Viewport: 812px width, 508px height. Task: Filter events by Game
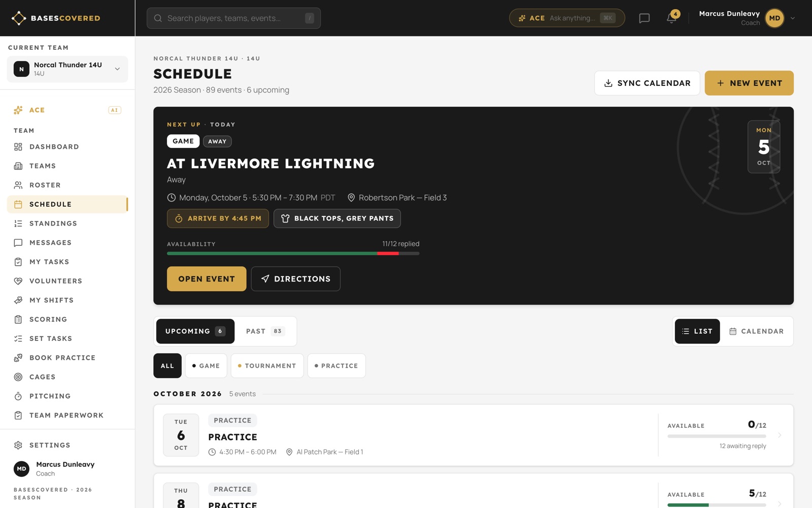coord(206,366)
